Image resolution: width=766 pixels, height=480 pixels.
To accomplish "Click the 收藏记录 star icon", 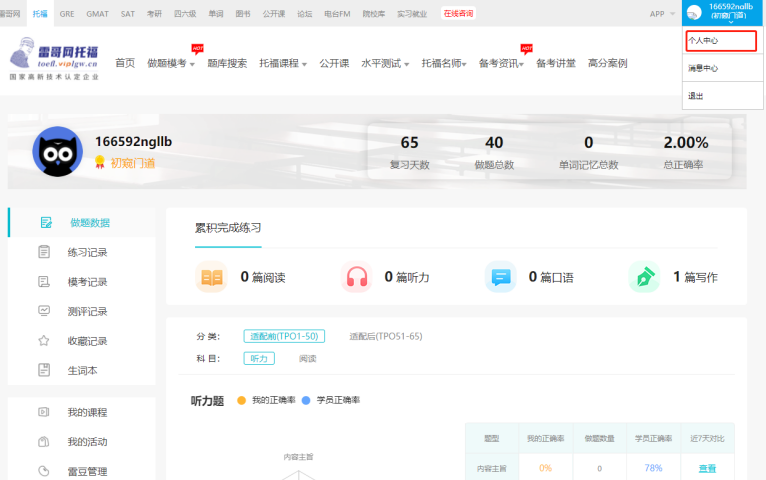I will click(44, 341).
